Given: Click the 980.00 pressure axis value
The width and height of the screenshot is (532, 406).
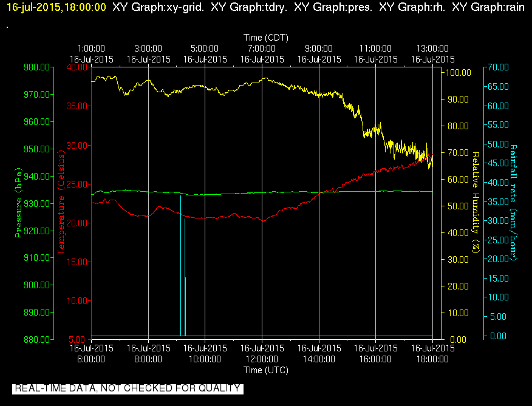Looking at the screenshot, I should click(36, 67).
